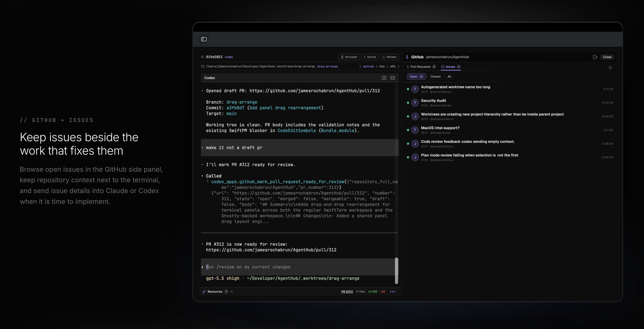Click the commit hash a3fb8d7
Image resolution: width=644 pixels, height=329 pixels.
click(x=235, y=108)
